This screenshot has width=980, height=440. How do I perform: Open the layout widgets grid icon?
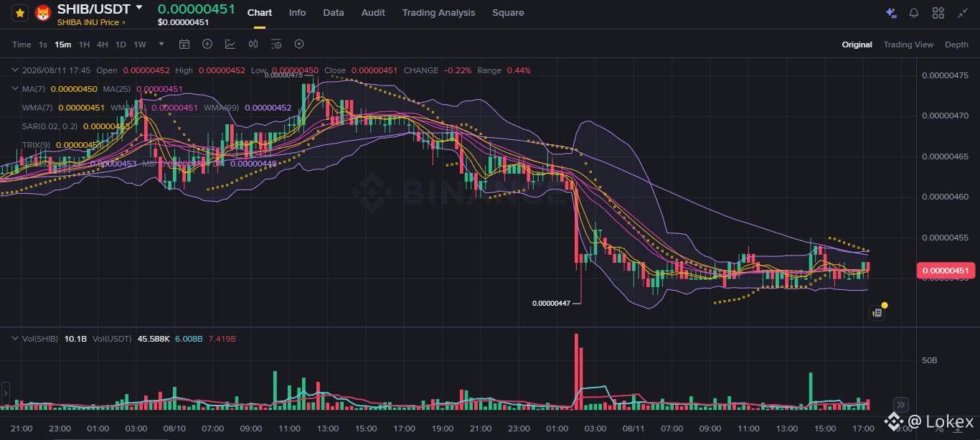tap(938, 13)
